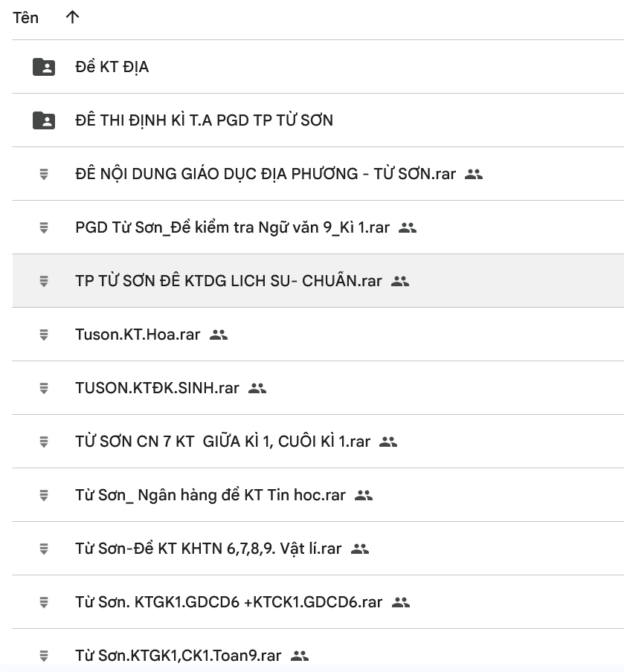The width and height of the screenshot is (624, 672).
Task: Select the Từ Sơn.KTGK1,CK1.Toan9.rar file
Action: pos(178,656)
